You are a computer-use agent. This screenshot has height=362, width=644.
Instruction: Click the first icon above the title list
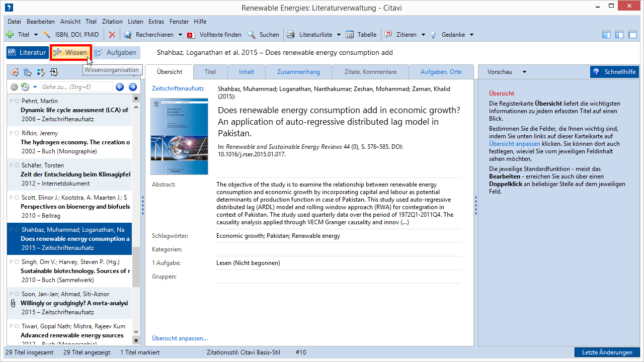15,72
